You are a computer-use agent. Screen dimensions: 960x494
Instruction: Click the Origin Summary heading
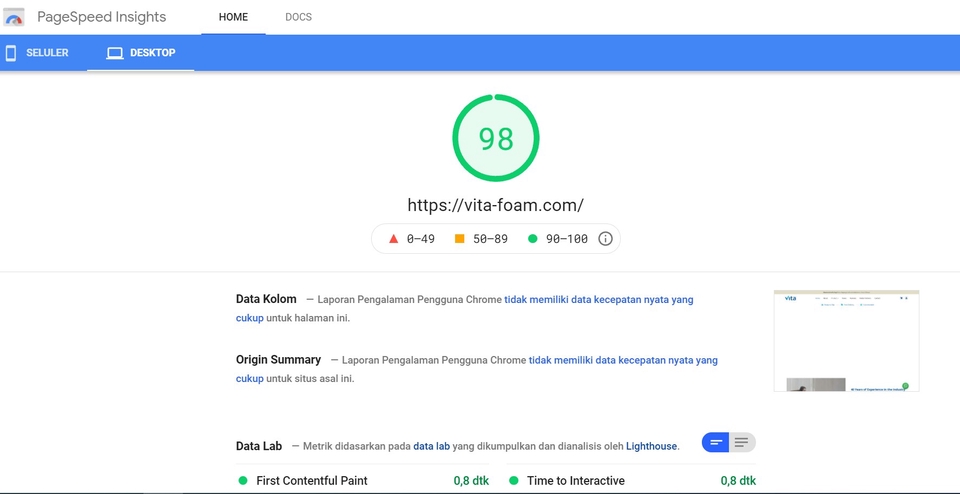279,360
